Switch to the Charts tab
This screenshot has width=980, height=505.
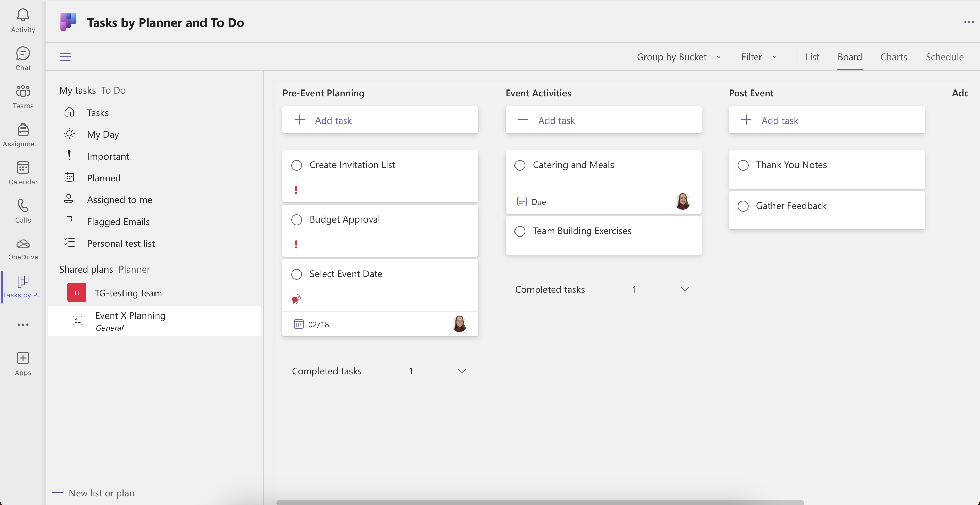click(x=894, y=57)
